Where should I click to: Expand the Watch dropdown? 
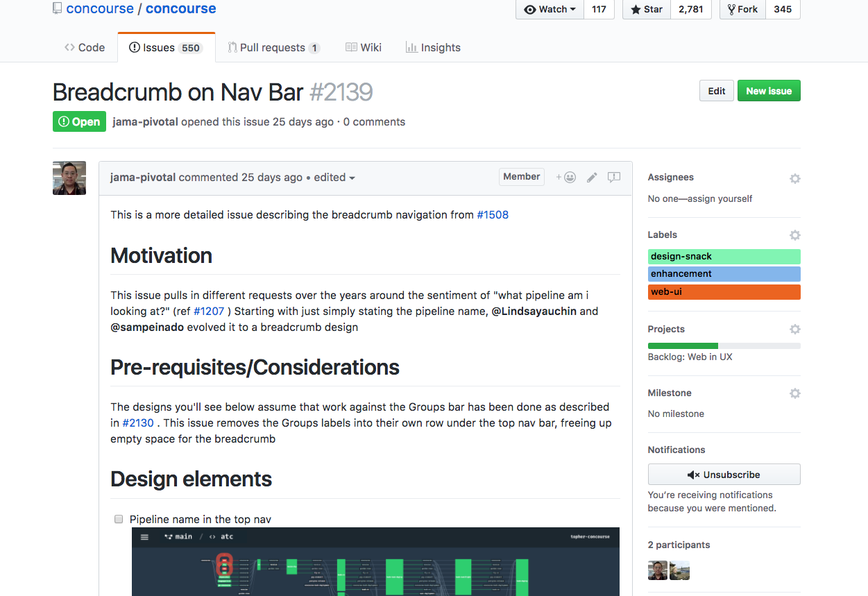pyautogui.click(x=550, y=10)
